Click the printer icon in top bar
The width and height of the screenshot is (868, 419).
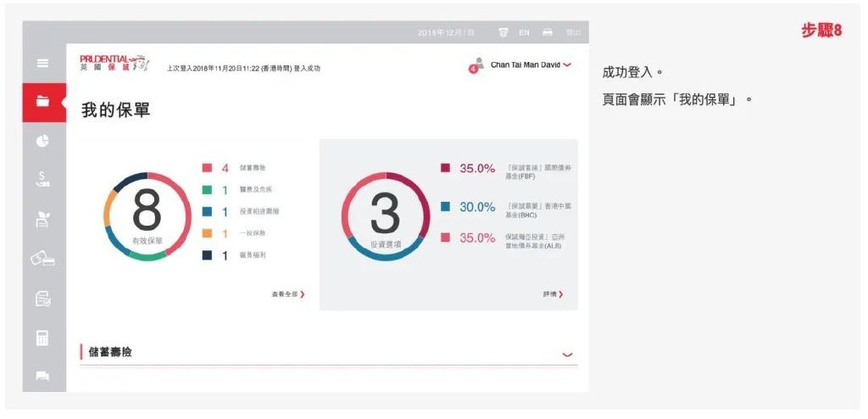click(x=548, y=33)
